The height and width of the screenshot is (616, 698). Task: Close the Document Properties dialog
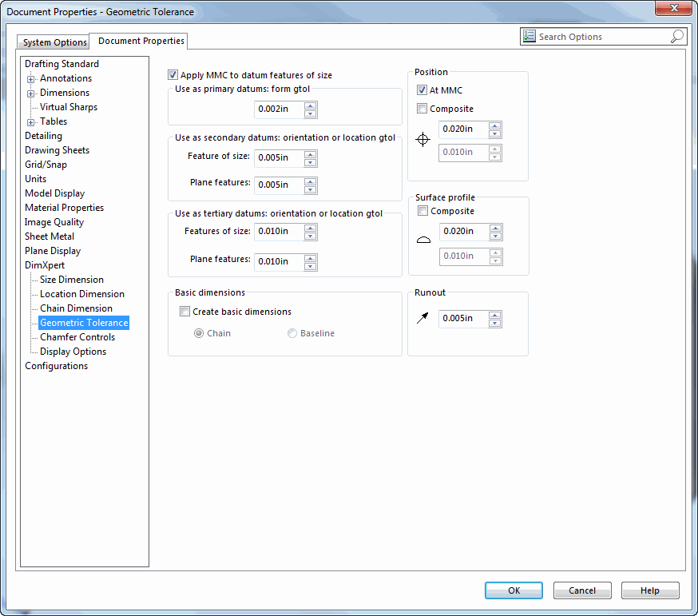[x=673, y=8]
